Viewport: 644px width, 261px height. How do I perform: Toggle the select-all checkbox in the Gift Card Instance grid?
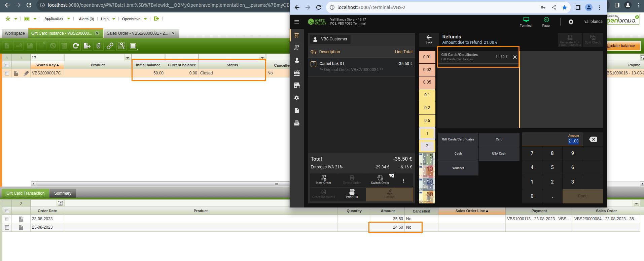tap(7, 65)
